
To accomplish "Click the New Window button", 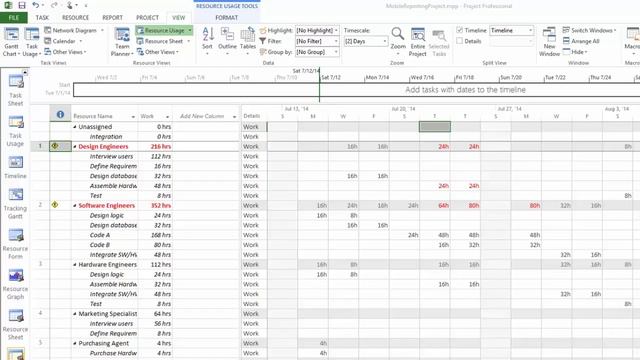I will [549, 42].
